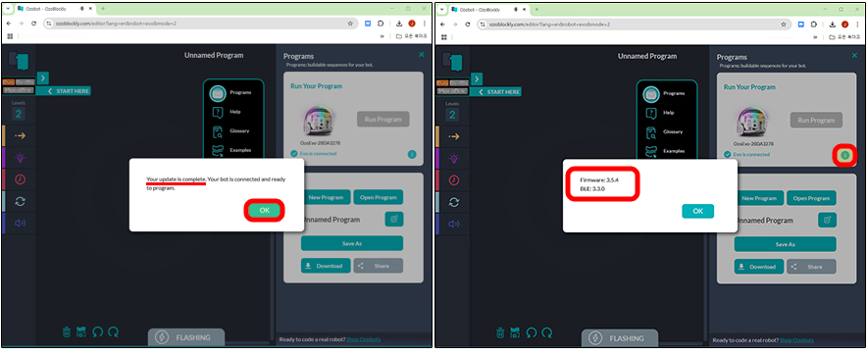Click Open Program in right window

[x=811, y=198]
